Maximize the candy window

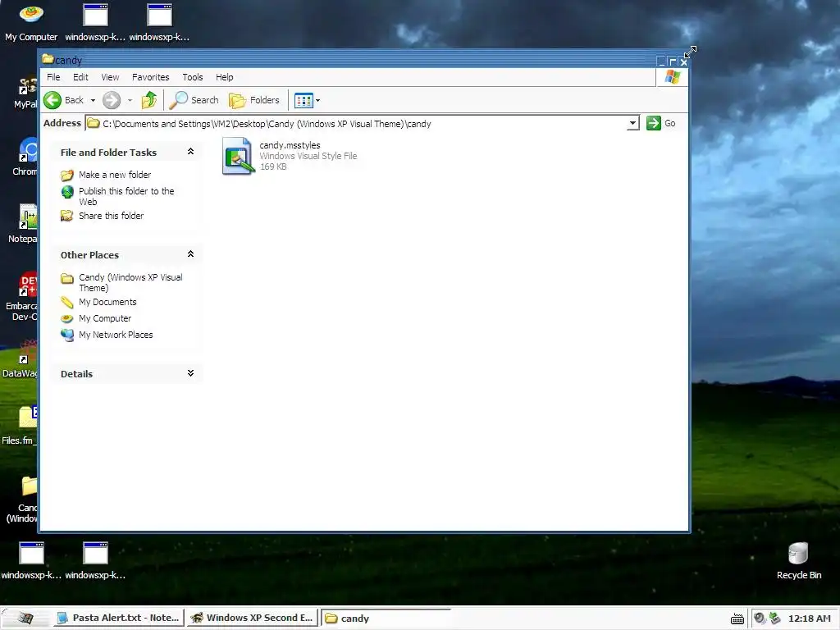tap(673, 62)
